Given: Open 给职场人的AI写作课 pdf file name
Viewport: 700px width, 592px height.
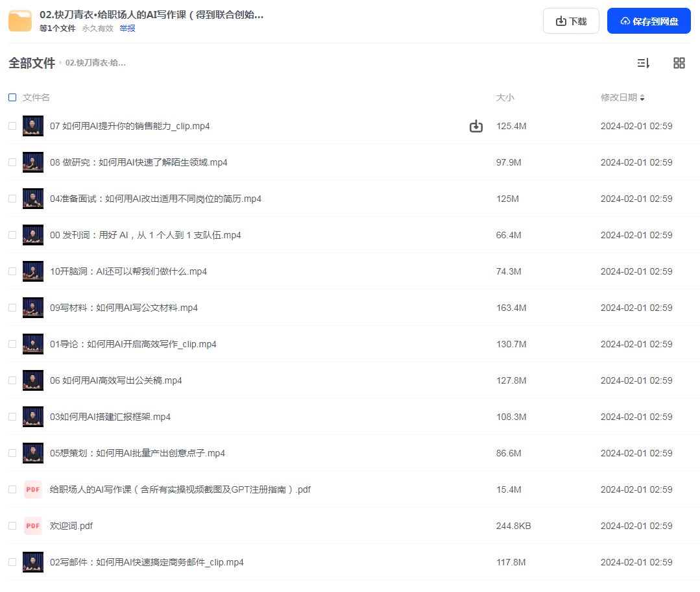Looking at the screenshot, I should point(180,489).
